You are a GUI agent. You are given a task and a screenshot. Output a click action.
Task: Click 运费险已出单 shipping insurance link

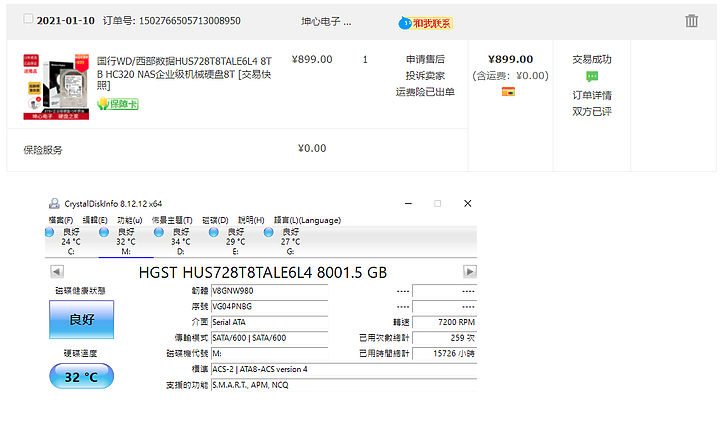click(x=425, y=92)
